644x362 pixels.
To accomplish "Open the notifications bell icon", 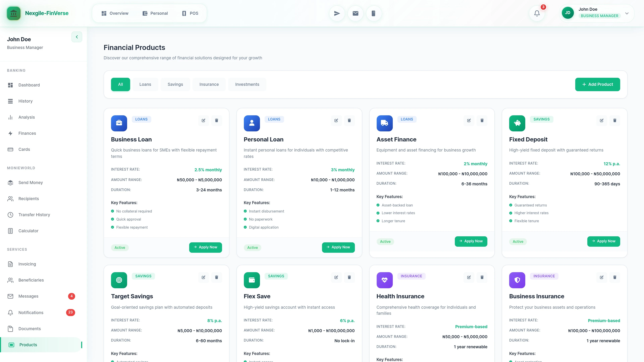I will click(x=537, y=13).
